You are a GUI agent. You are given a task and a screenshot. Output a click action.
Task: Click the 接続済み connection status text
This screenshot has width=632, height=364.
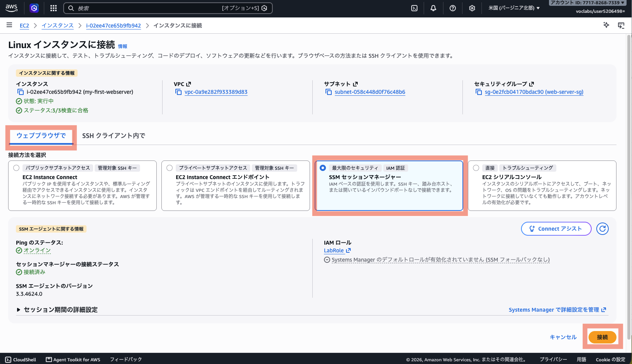pos(35,272)
